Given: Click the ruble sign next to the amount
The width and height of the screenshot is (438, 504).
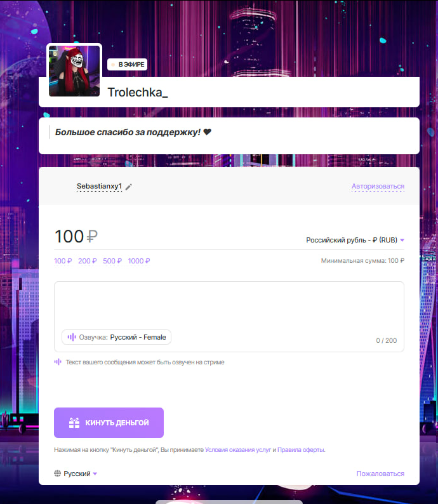Looking at the screenshot, I should [x=92, y=237].
